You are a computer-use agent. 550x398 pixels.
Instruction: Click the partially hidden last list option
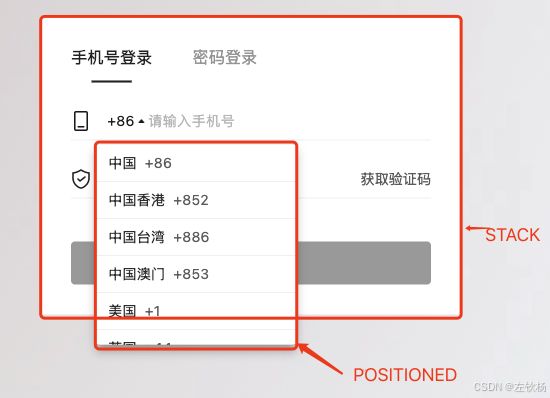tap(196, 338)
